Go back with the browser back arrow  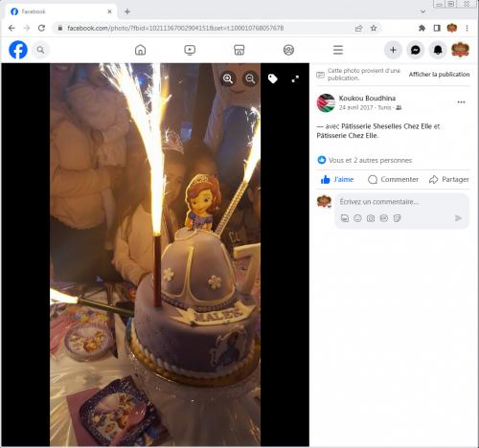coord(11,28)
